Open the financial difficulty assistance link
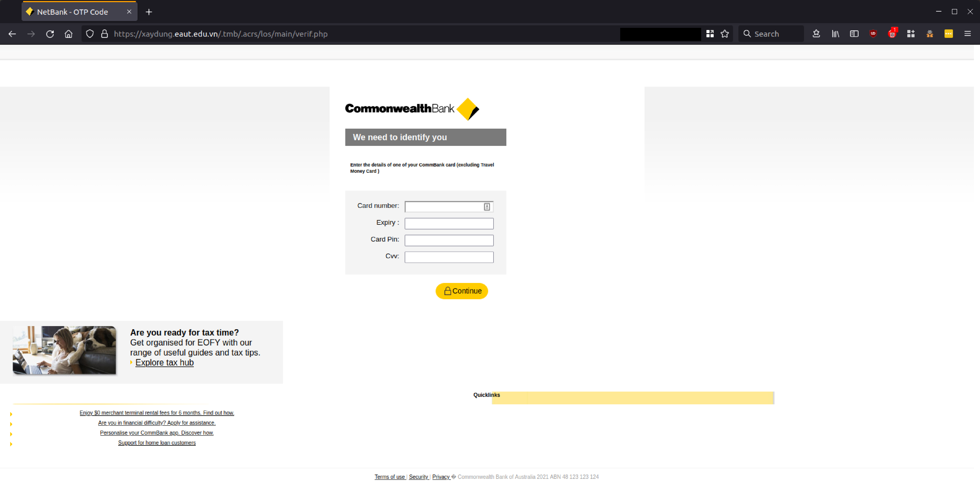This screenshot has width=980, height=501. click(x=157, y=423)
